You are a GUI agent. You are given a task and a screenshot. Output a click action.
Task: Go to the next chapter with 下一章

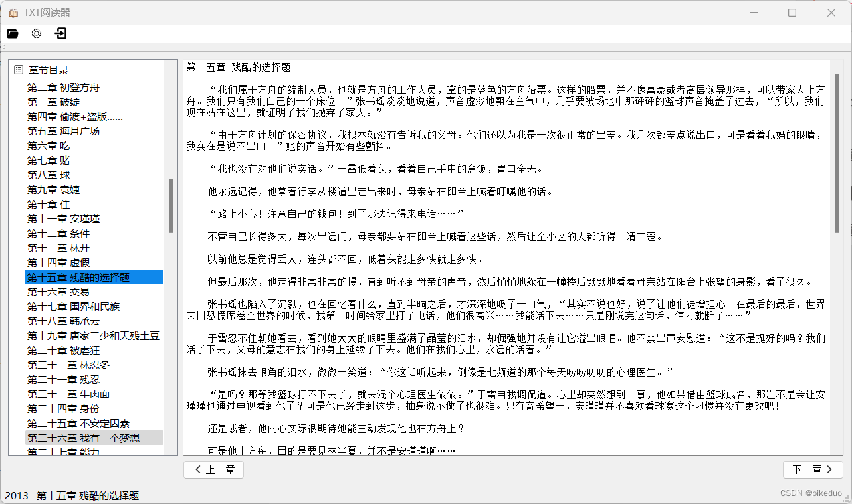[813, 469]
